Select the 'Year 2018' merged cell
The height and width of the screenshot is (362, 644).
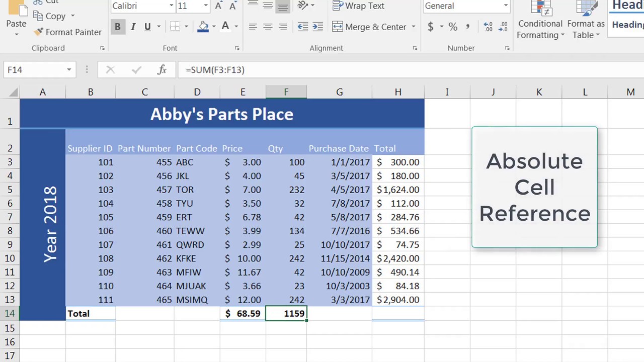click(43, 224)
